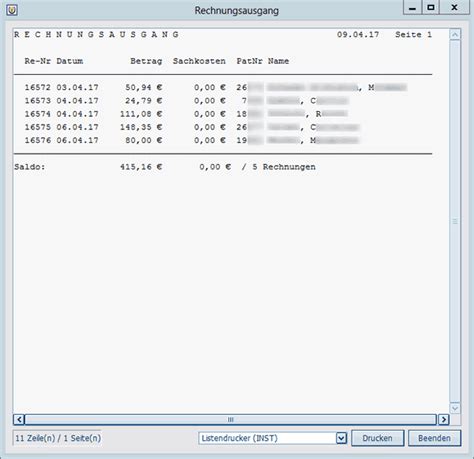Click the application icon in title bar
Viewport: 474px width, 459px height.
12,10
